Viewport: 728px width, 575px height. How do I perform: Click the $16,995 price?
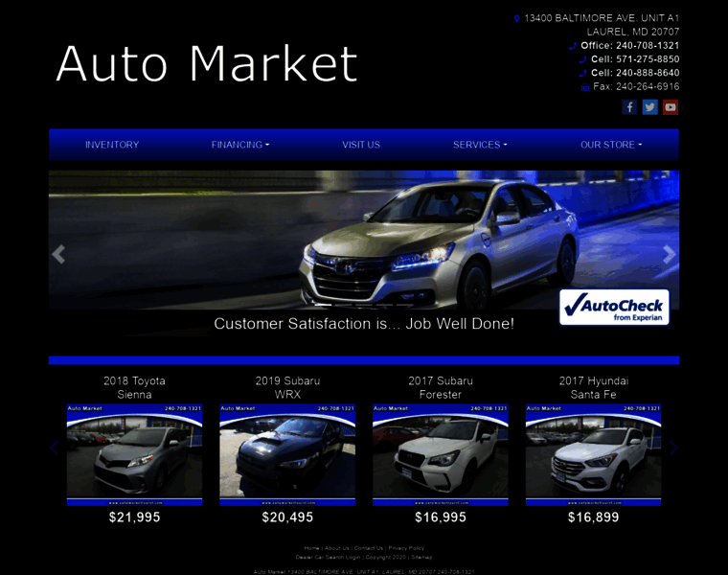pos(440,517)
